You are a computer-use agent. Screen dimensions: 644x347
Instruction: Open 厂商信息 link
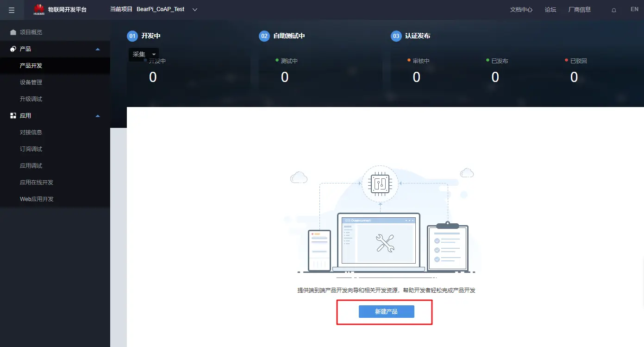(580, 10)
